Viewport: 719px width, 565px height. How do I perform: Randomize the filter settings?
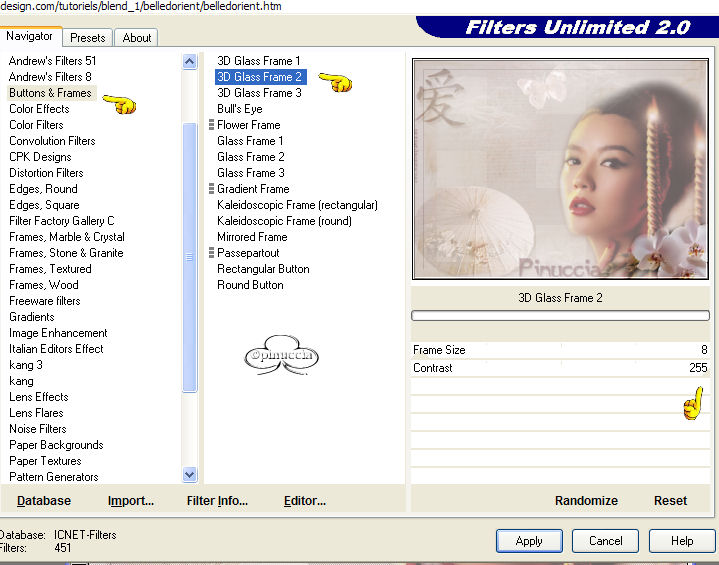(586, 500)
